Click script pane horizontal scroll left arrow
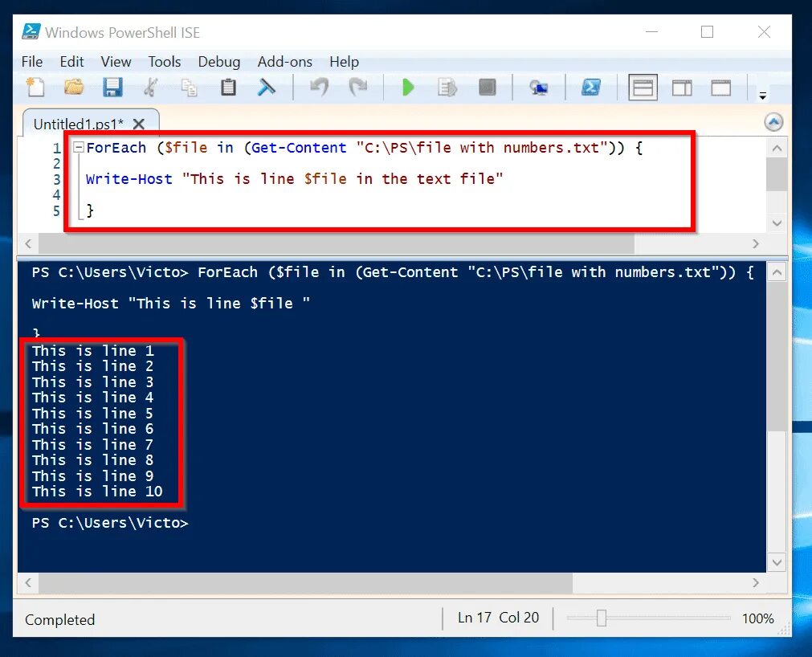812x657 pixels. (28, 243)
